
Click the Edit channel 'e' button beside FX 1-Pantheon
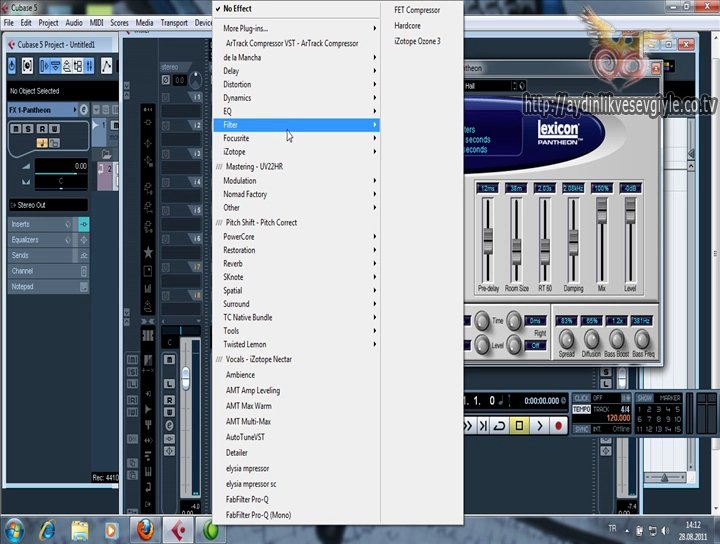tap(84, 110)
